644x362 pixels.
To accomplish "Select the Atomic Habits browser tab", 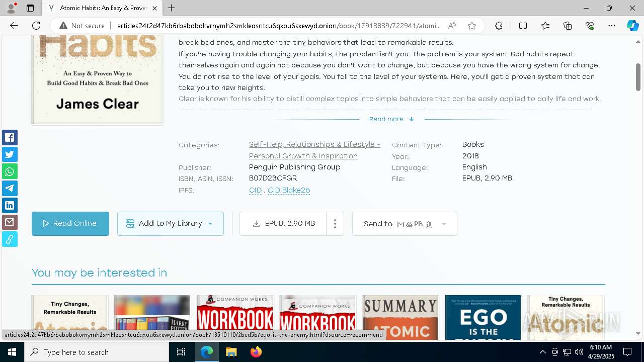I will [x=103, y=8].
